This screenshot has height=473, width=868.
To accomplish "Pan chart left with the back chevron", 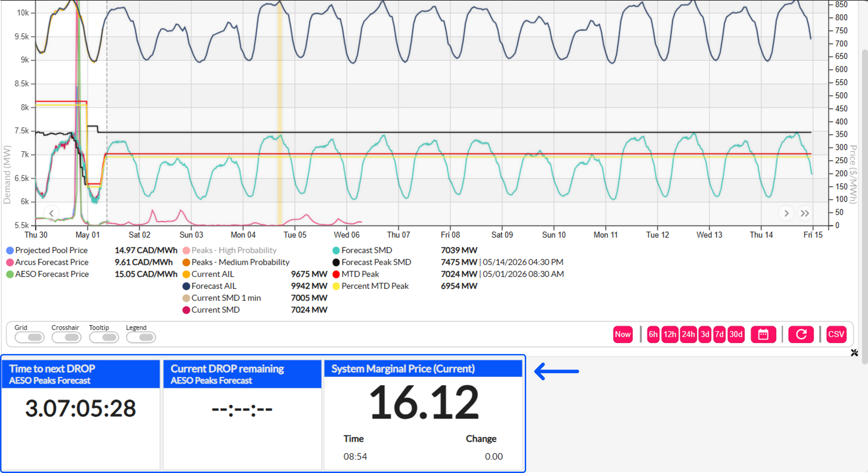I will (52, 213).
